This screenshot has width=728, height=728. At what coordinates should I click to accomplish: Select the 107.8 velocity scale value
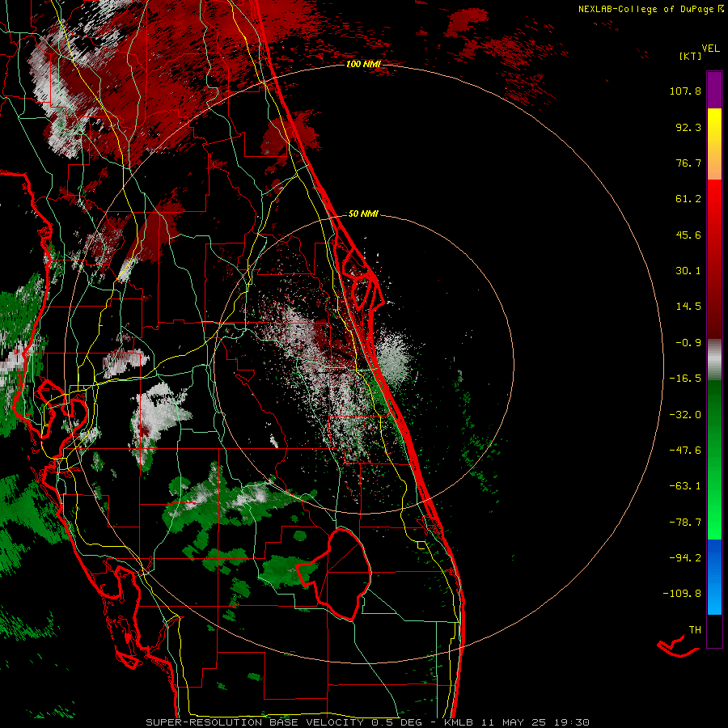(x=685, y=91)
